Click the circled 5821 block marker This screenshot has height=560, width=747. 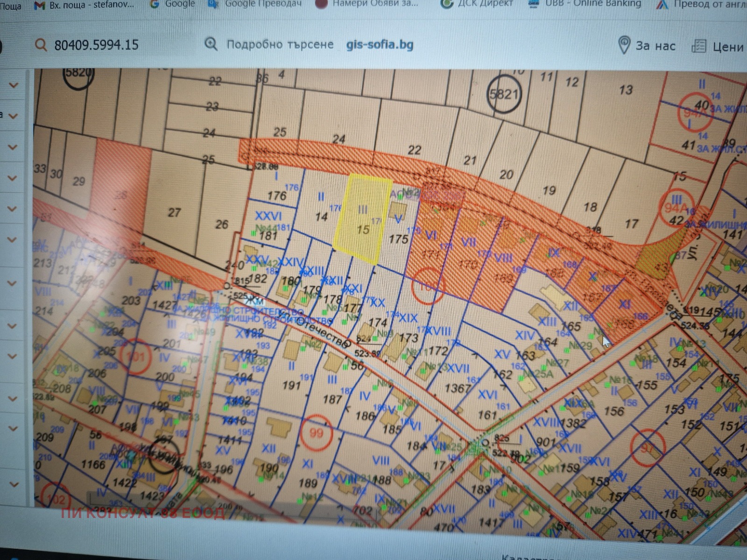(x=503, y=94)
